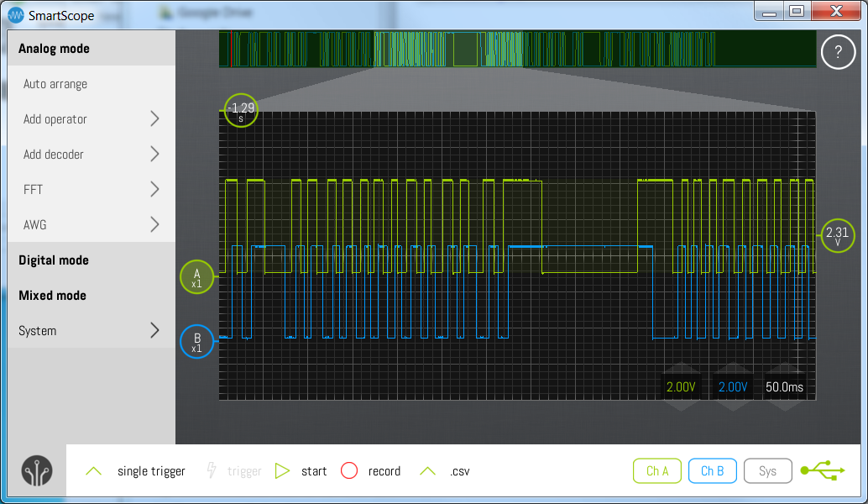The image size is (868, 504).
Task: Click System label text
Action: [37, 331]
